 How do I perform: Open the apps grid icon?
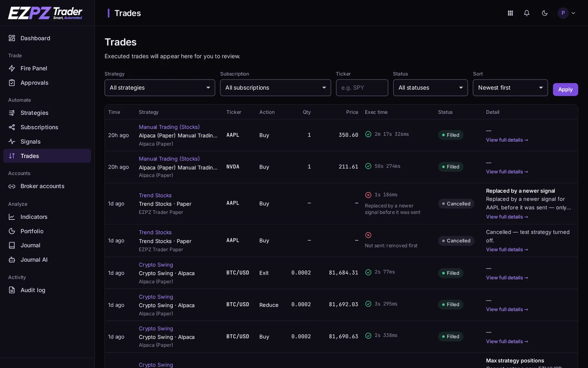tap(510, 13)
